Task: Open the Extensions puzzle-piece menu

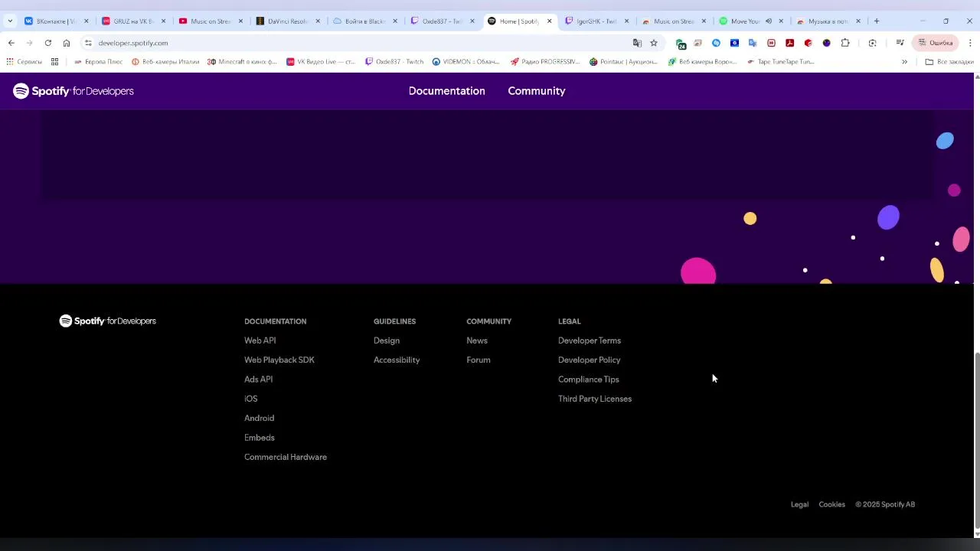Action: [x=845, y=43]
